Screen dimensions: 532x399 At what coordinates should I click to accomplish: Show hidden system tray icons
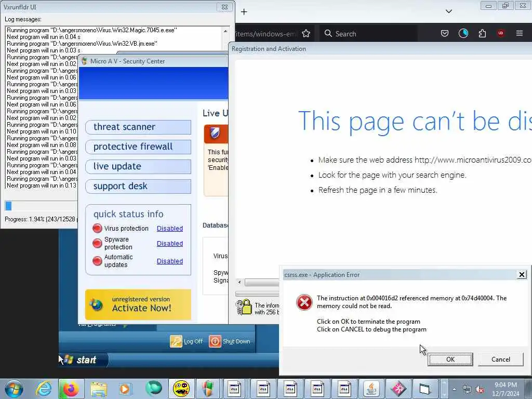tap(454, 390)
